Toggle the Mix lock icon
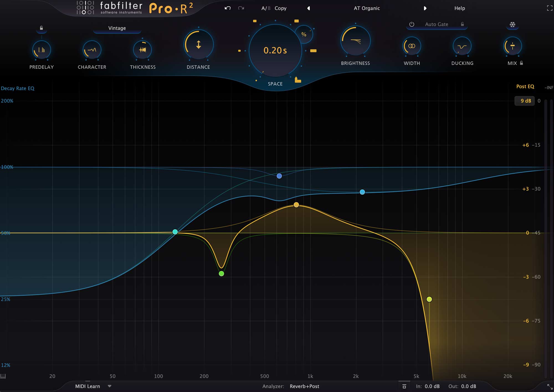The height and width of the screenshot is (392, 554). point(522,63)
